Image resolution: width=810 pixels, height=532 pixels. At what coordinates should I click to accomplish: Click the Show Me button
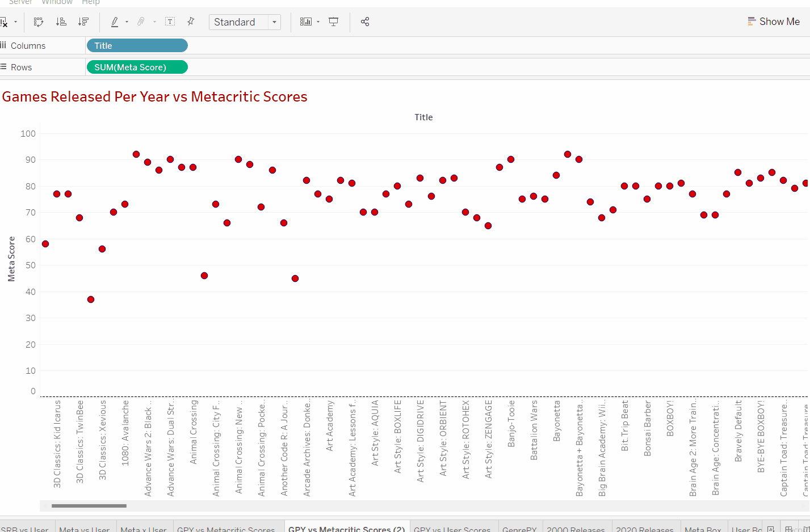(774, 22)
